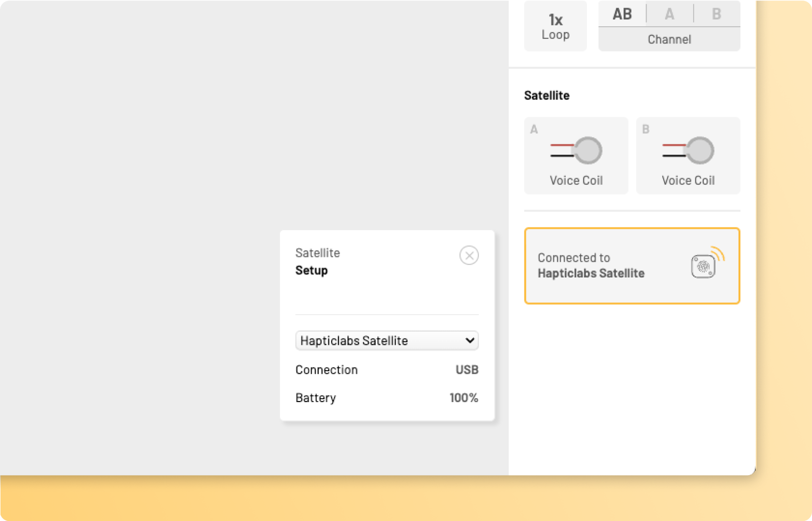Toggle the 1x Loop playback setting
The height and width of the screenshot is (521, 812).
(x=555, y=26)
